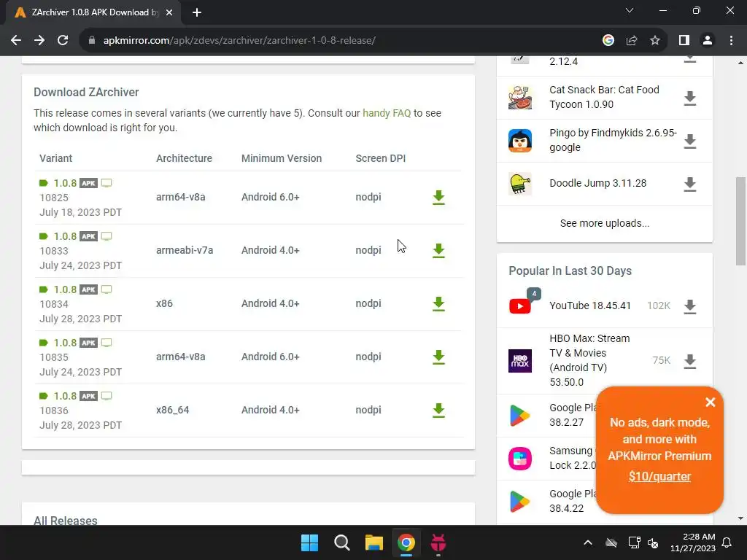Open the HBO Max app icon

point(519,360)
